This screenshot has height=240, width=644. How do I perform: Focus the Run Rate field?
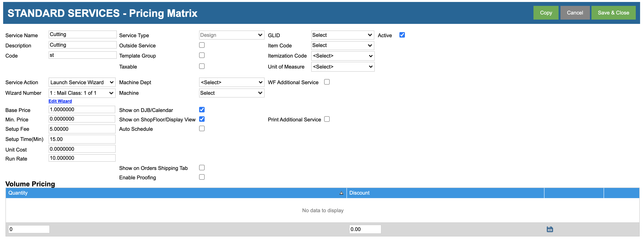[x=82, y=158]
